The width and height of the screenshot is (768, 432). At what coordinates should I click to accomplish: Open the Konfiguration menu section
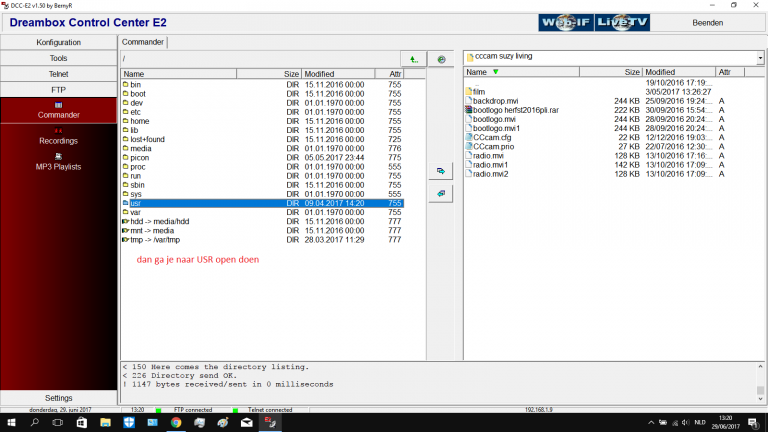click(x=58, y=43)
